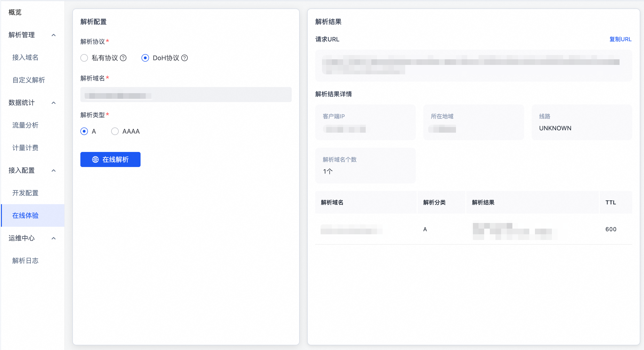Screen dimensions: 644x350
Task: Open 自定义解析 menu item
Action: click(28, 80)
